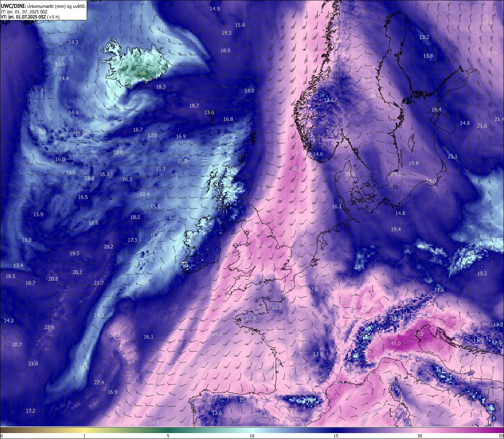
Task: Click the 20.7 value label
Action: [x=17, y=345]
